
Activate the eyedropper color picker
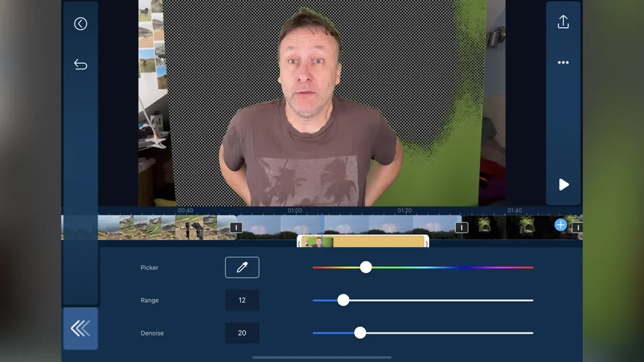242,267
